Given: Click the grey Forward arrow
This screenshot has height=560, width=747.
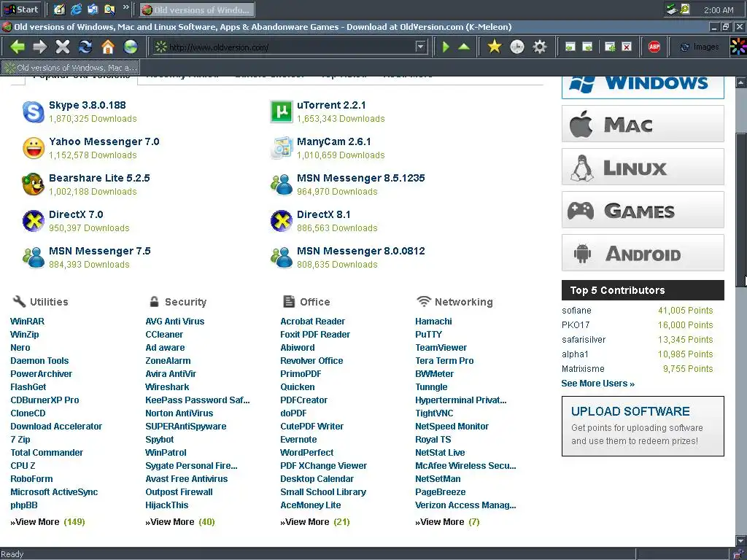Looking at the screenshot, I should pyautogui.click(x=40, y=47).
